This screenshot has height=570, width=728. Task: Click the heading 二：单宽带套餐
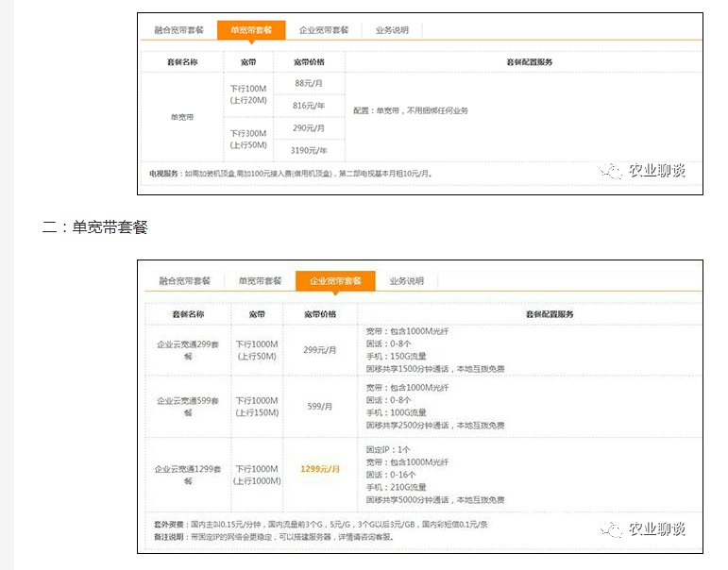pyautogui.click(x=95, y=227)
